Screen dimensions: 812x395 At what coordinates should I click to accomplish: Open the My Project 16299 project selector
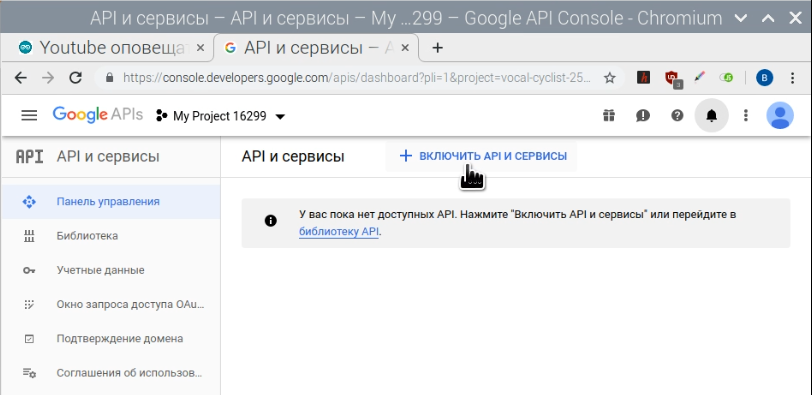point(220,116)
